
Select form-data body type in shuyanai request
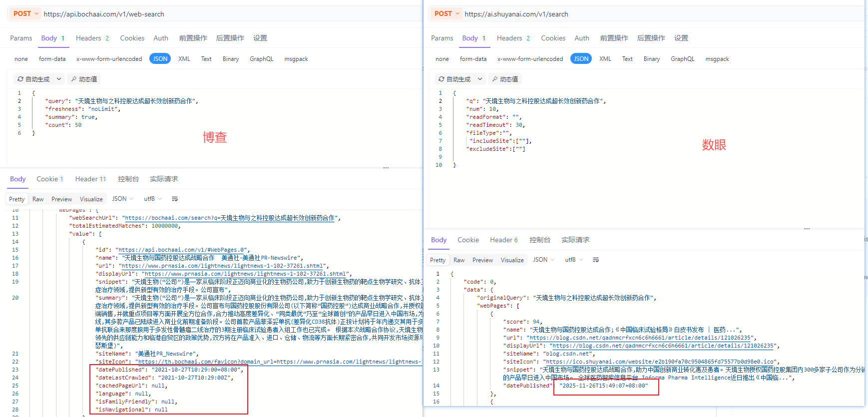click(x=473, y=59)
